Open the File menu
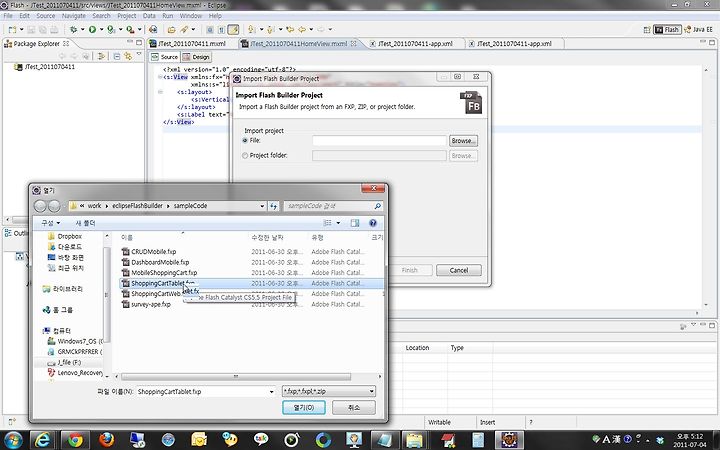This screenshot has height=450, width=720. pyautogui.click(x=8, y=16)
